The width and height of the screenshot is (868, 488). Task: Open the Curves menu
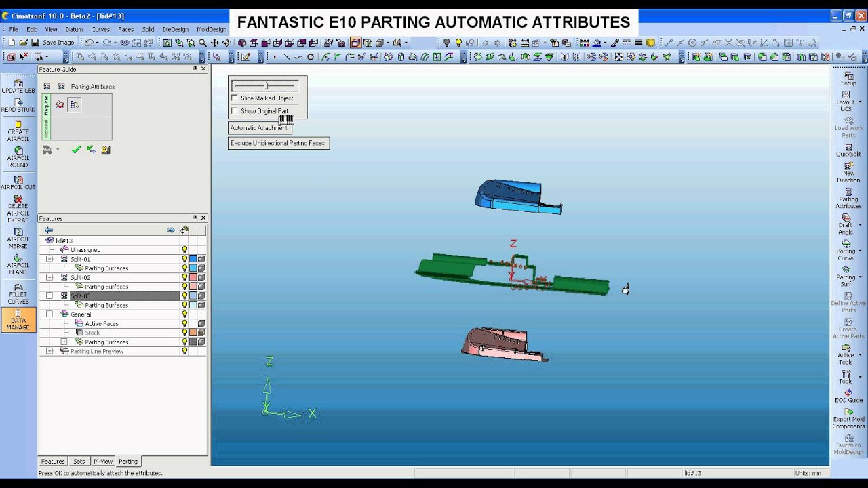(x=100, y=30)
